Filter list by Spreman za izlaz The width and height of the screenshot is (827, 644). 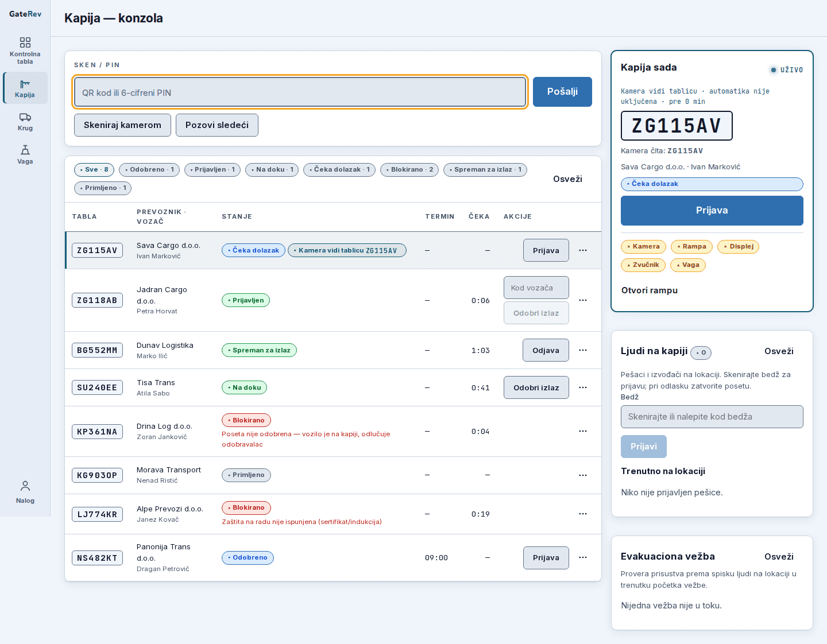[x=485, y=170]
